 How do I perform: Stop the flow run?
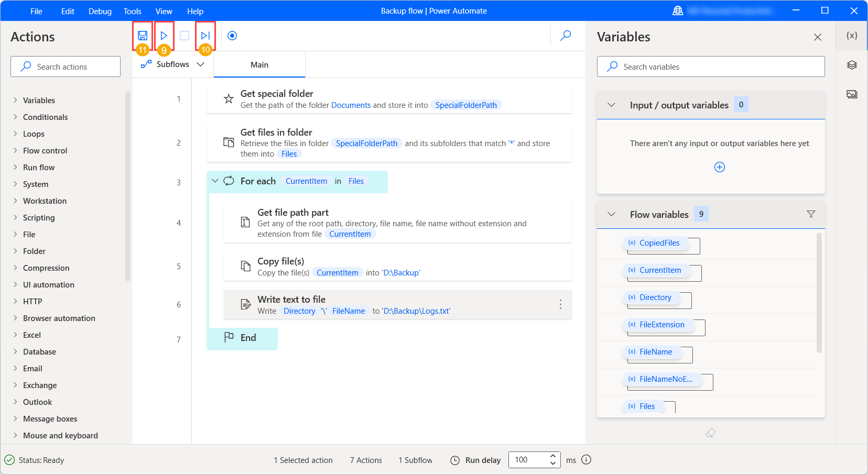184,35
